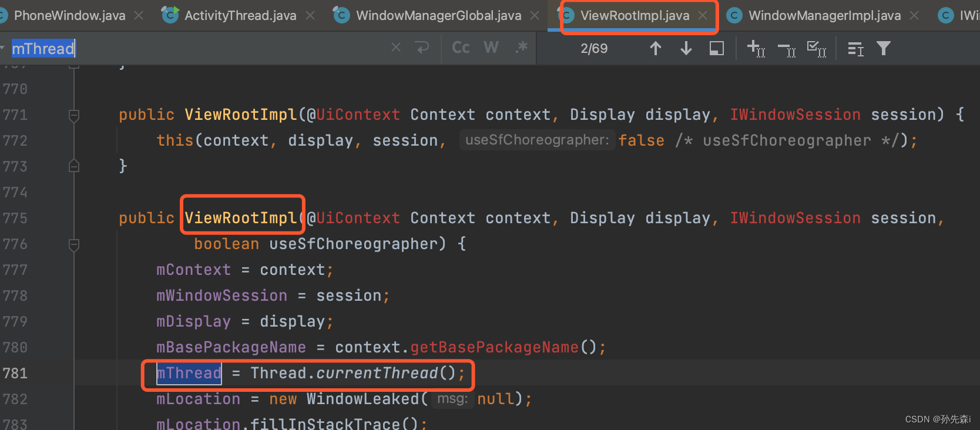Viewport: 980px width, 430px height.
Task: Unselect the current occurrence
Action: (x=786, y=49)
